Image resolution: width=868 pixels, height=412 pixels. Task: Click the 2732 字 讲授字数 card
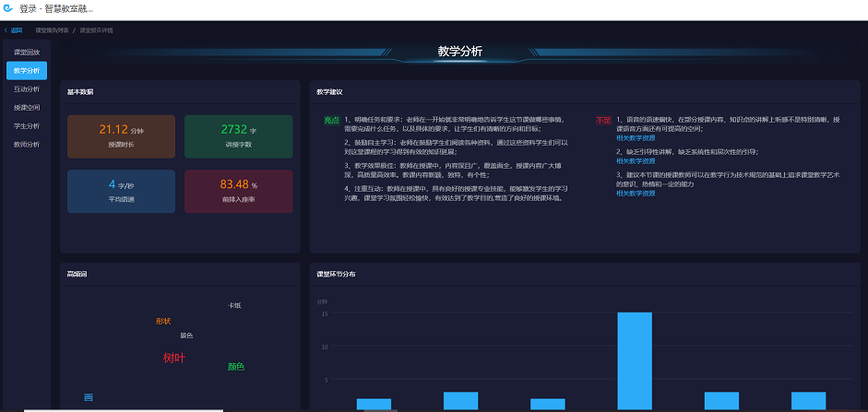[x=238, y=136]
